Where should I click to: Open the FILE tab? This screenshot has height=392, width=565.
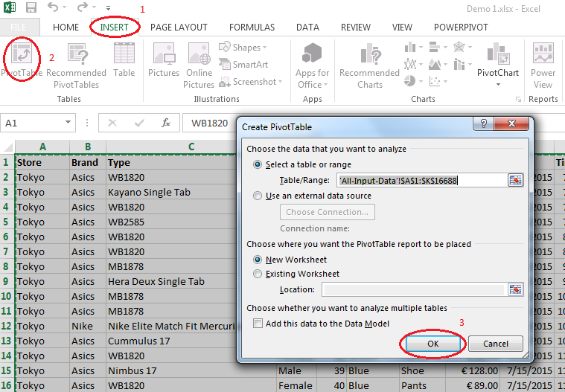19,28
